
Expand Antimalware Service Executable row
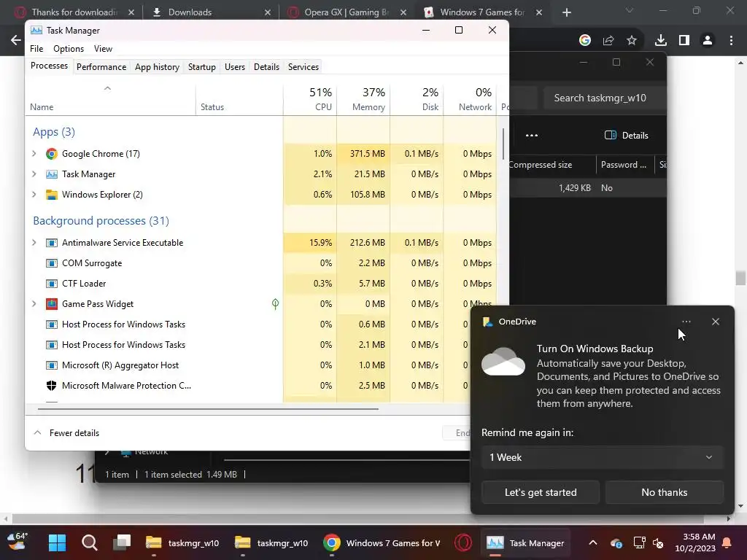[x=34, y=243]
